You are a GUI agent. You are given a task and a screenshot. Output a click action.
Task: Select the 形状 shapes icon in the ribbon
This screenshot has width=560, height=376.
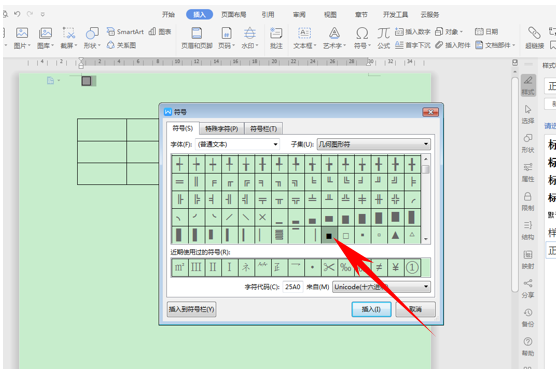(x=92, y=33)
